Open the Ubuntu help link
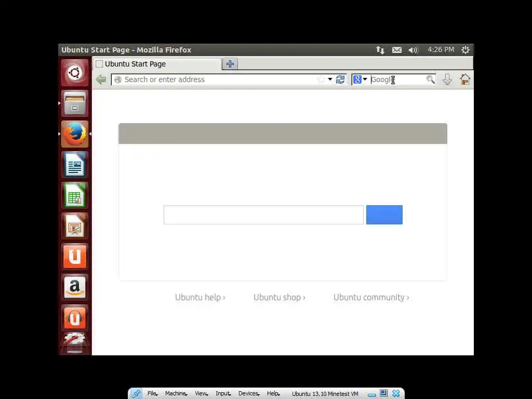This screenshot has width=532, height=399. click(x=200, y=297)
